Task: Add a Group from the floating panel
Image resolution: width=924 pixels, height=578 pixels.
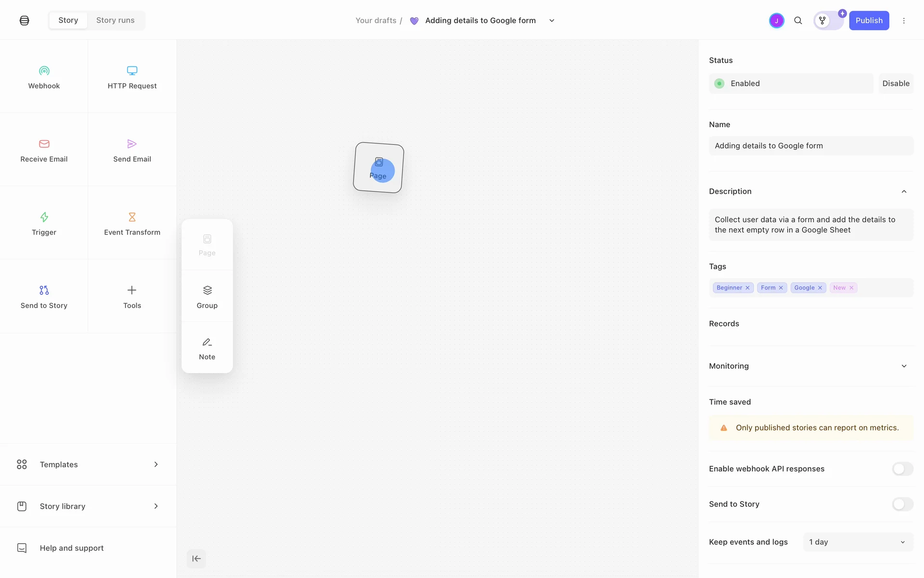Action: 207,296
